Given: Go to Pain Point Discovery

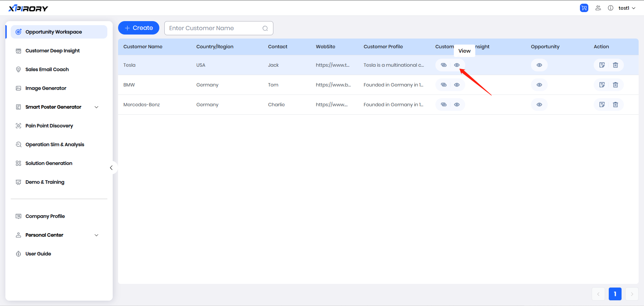Looking at the screenshot, I should tap(49, 126).
